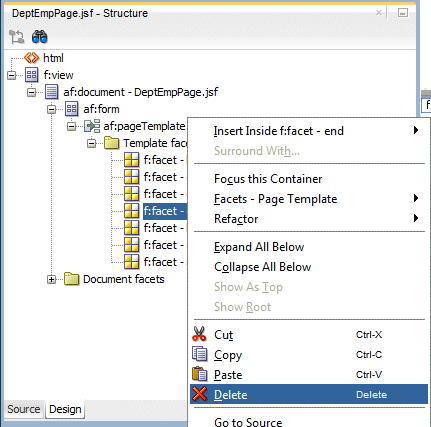
Task: Select the html node icon
Action: pos(31,58)
